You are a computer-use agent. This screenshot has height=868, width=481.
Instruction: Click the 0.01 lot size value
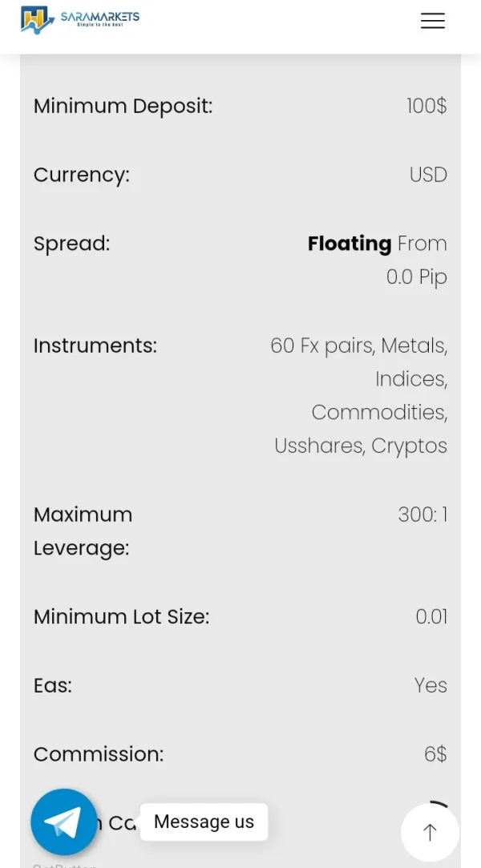click(431, 616)
